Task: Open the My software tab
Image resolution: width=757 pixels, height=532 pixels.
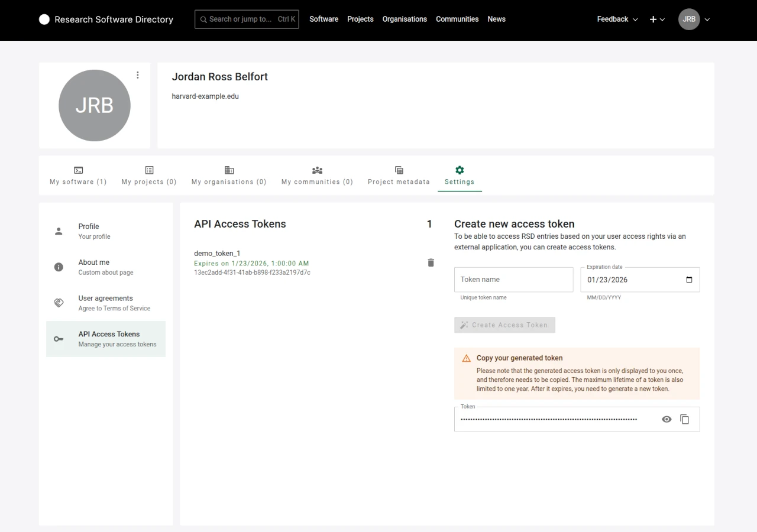Action: [78, 176]
